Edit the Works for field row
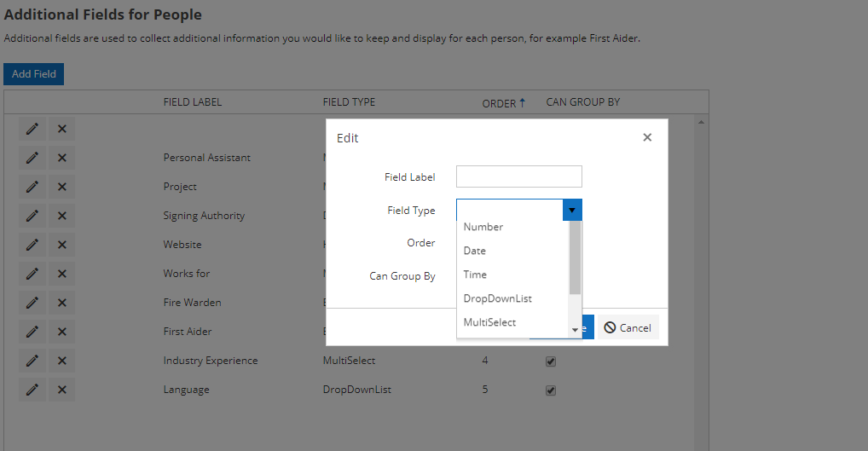 [x=32, y=274]
